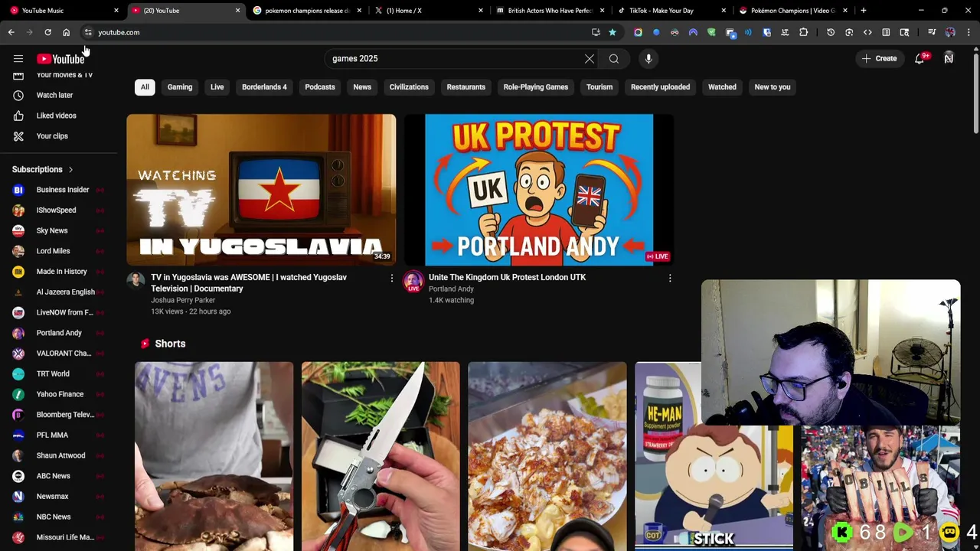980x551 pixels.
Task: Click Portland Andy live channel avatar
Action: [x=413, y=281]
